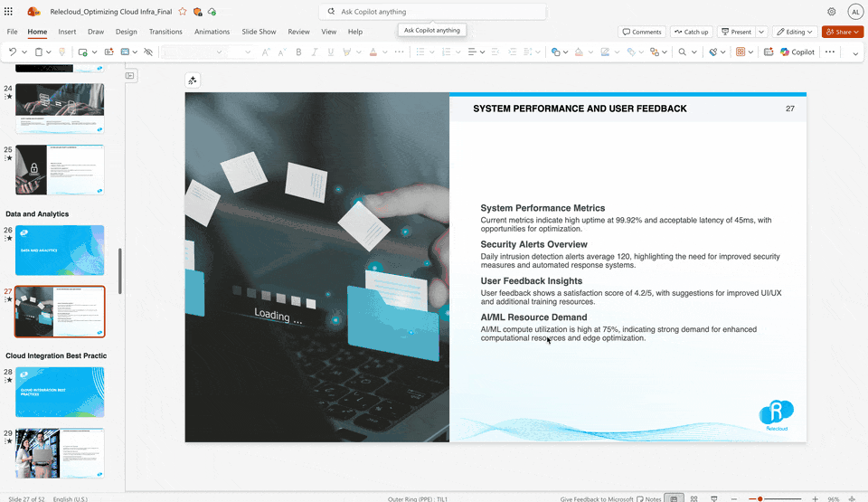Click the favorite star next to title
This screenshot has height=502, width=868.
(x=183, y=12)
